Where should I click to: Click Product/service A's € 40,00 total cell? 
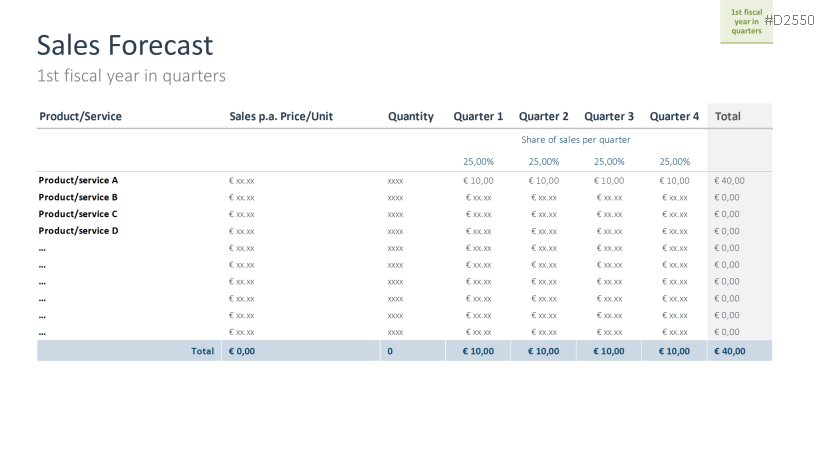click(x=730, y=181)
